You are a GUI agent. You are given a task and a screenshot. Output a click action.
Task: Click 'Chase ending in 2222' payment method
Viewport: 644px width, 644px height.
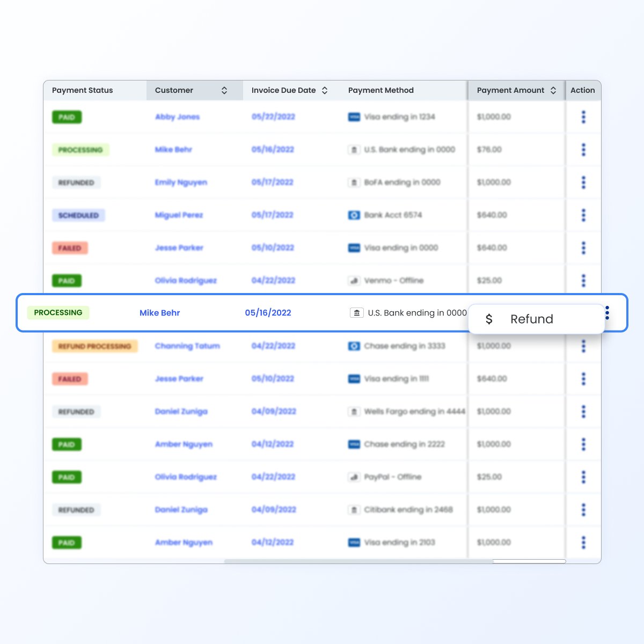pyautogui.click(x=405, y=444)
